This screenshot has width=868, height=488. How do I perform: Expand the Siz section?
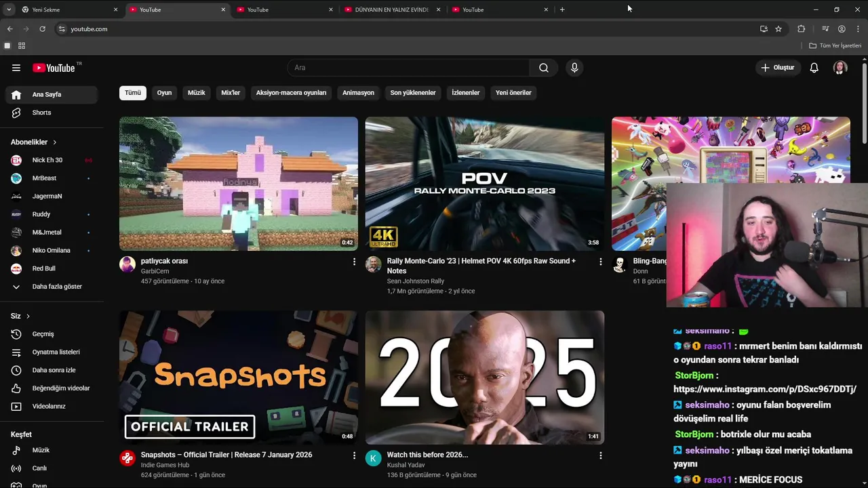20,316
